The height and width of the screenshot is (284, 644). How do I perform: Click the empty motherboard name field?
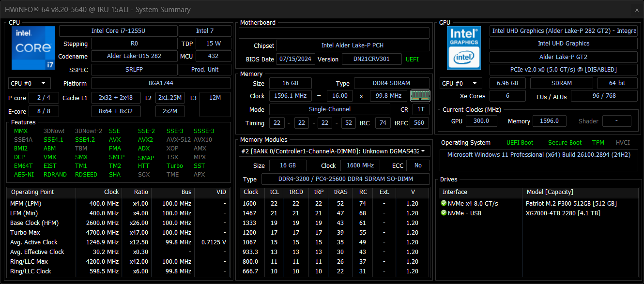(x=334, y=33)
